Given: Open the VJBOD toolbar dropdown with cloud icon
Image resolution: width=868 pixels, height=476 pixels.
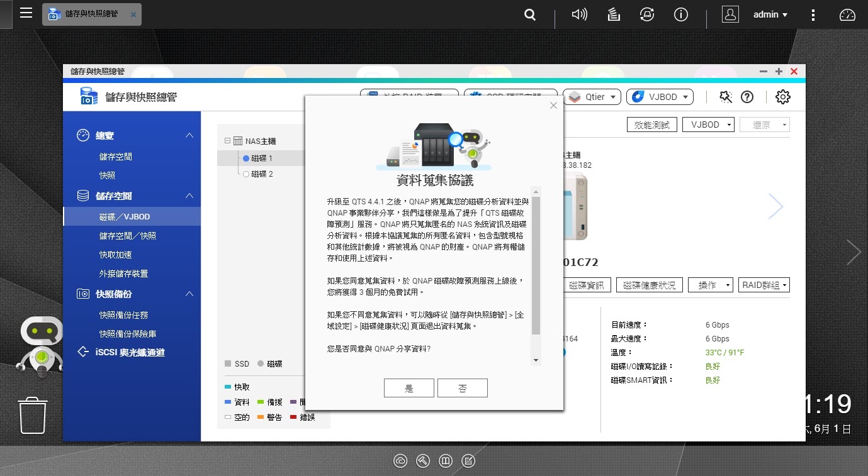Looking at the screenshot, I should [x=660, y=97].
